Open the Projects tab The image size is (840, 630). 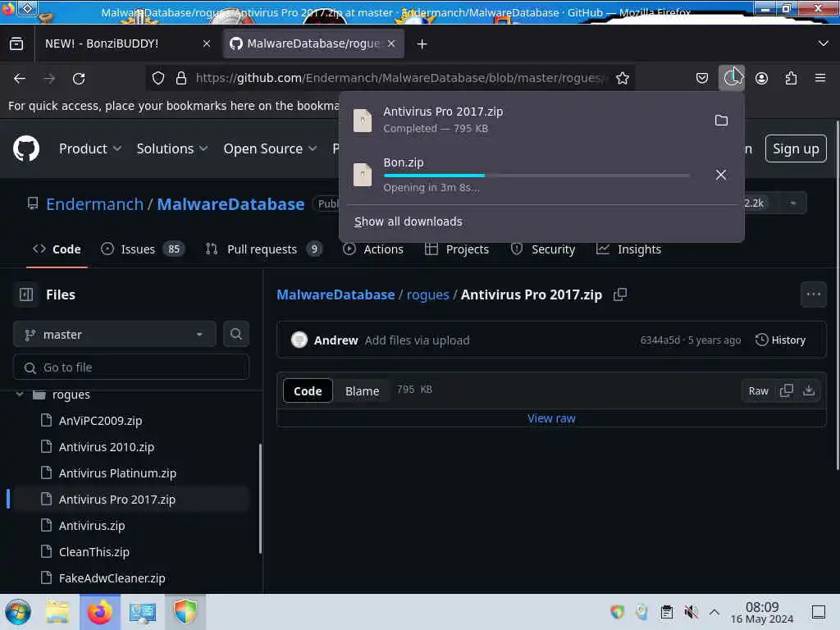[x=457, y=249]
